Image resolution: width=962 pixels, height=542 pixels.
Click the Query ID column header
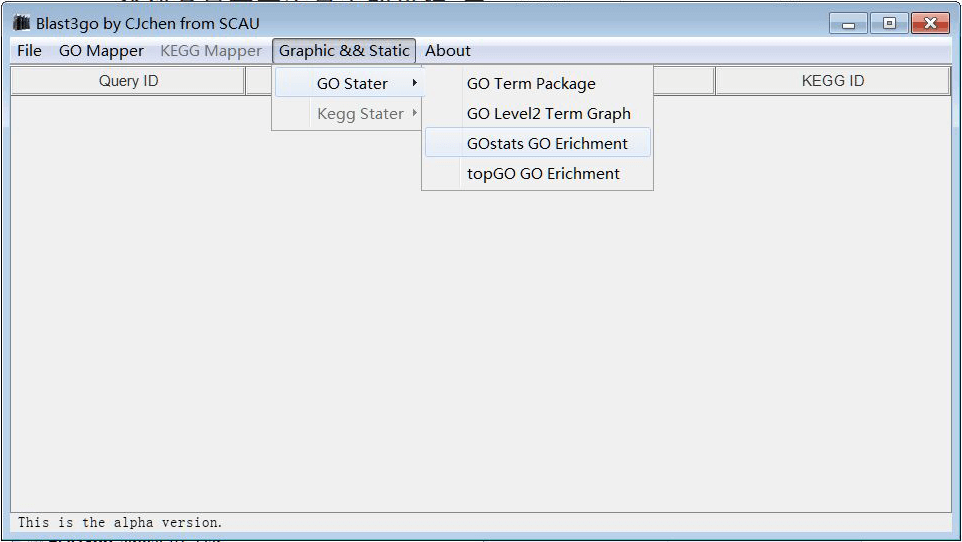pos(128,81)
